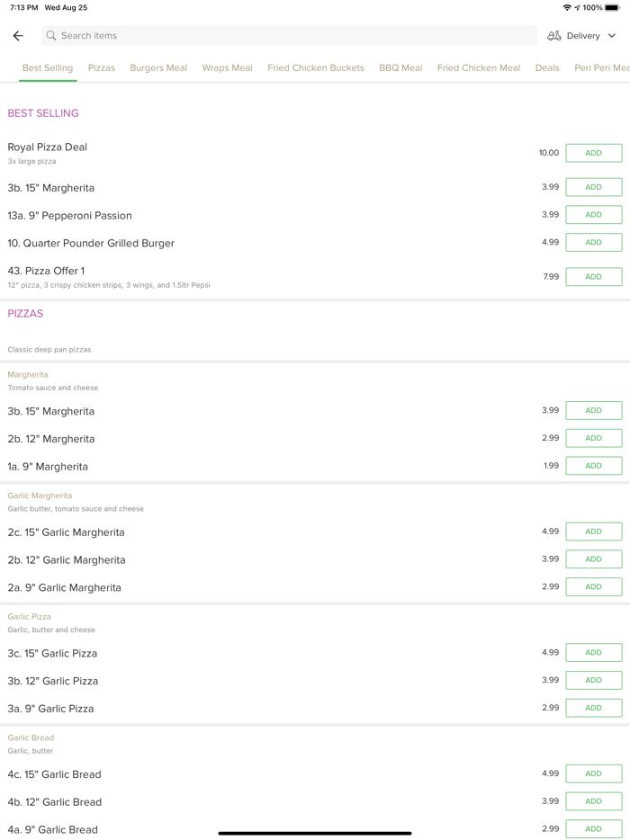Tap the delivery scooter icon
This screenshot has width=630, height=840.
click(x=554, y=36)
